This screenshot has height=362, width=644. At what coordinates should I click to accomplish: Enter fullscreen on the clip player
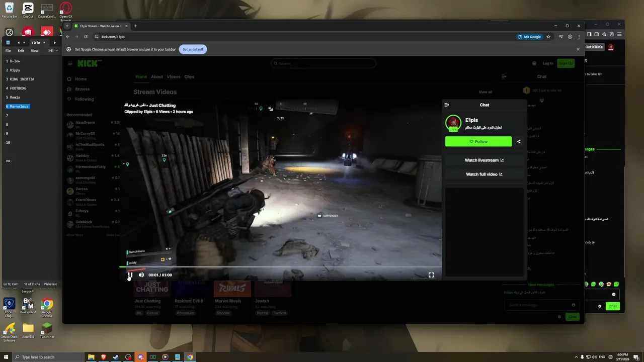pos(431,275)
